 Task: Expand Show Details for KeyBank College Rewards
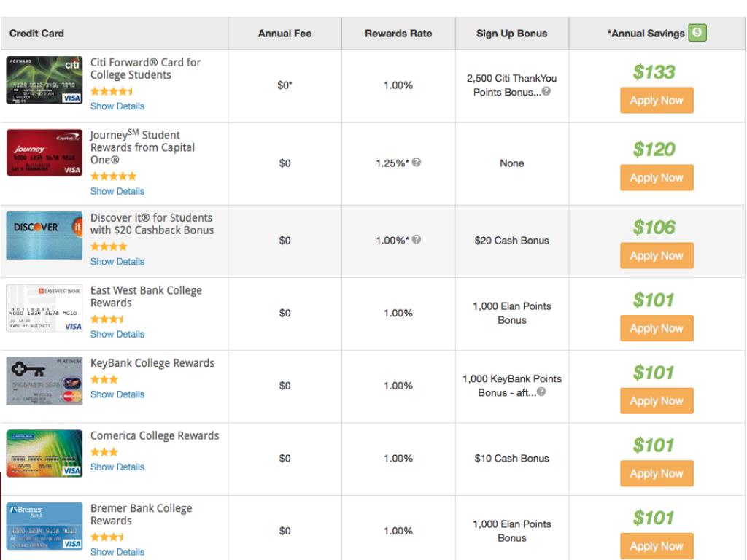(x=117, y=394)
